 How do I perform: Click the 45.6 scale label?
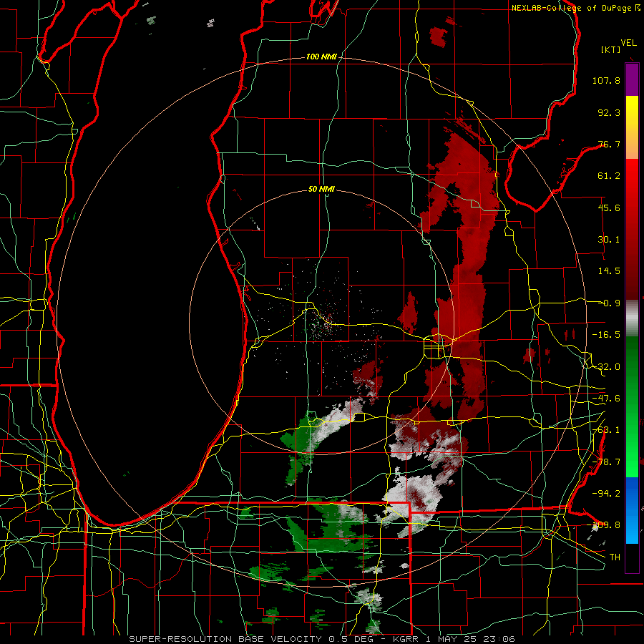[x=609, y=208]
